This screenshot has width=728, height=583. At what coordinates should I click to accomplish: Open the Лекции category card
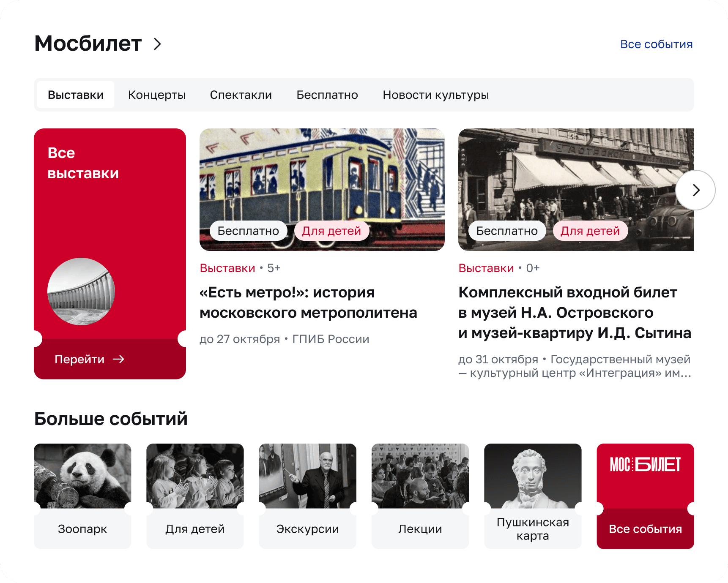tap(420, 496)
